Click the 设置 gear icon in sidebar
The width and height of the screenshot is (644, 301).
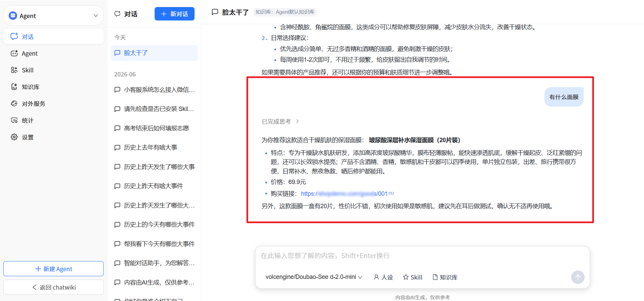(14, 137)
